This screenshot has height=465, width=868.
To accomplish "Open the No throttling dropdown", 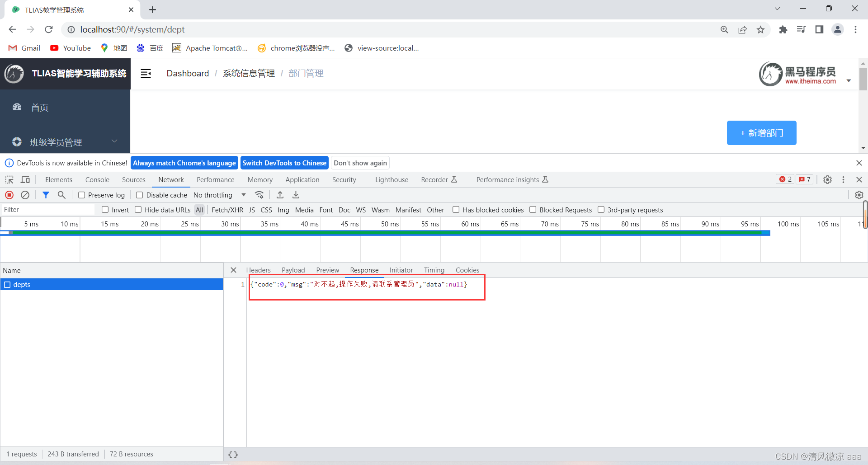I will (x=220, y=195).
